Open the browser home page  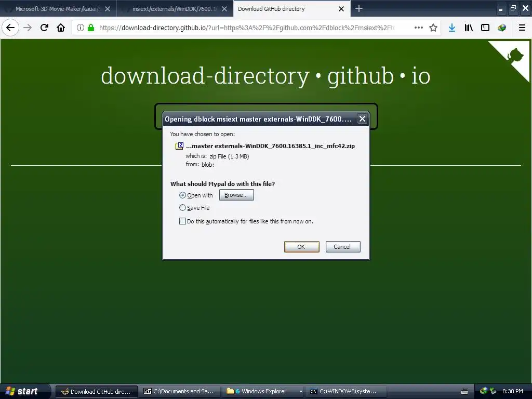61,28
